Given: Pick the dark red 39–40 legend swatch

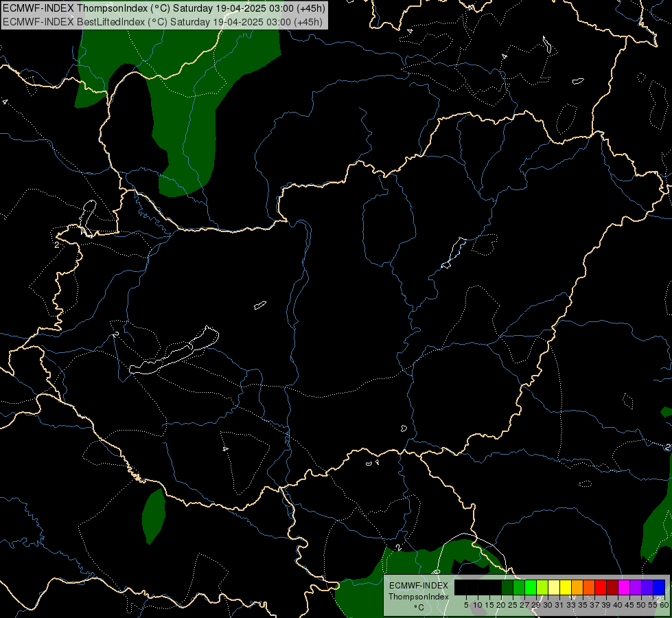Looking at the screenshot, I should (612, 587).
